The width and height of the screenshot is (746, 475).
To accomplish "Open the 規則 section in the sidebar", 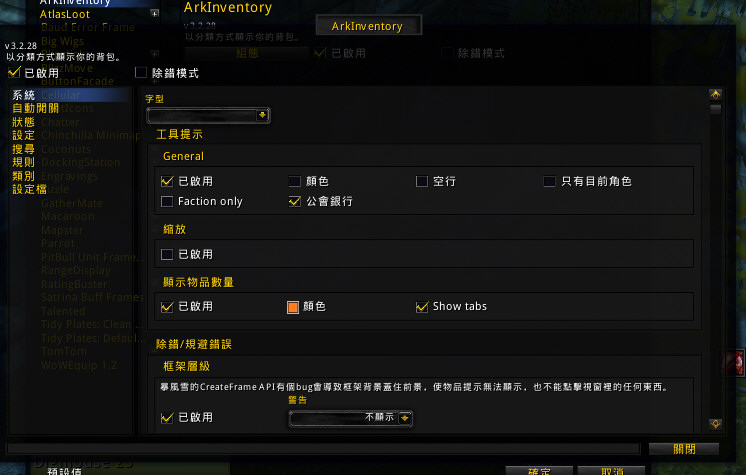I will [x=24, y=162].
